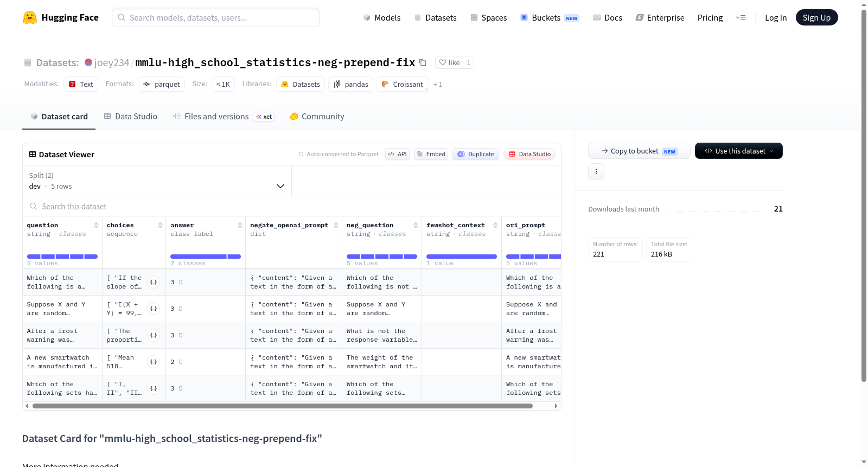Open the Data Studio tab

[131, 117]
